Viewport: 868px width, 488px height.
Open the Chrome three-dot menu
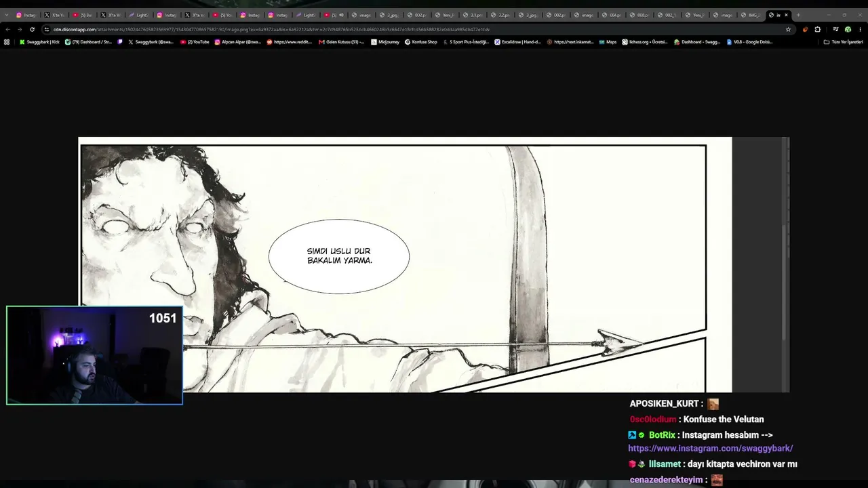click(860, 29)
